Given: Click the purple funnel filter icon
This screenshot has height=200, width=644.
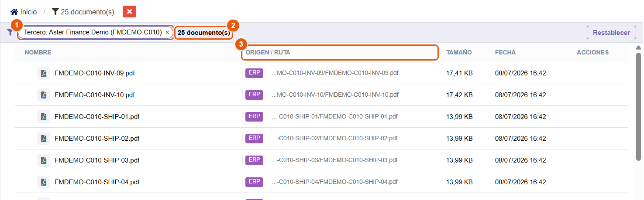Looking at the screenshot, I should 10,32.
